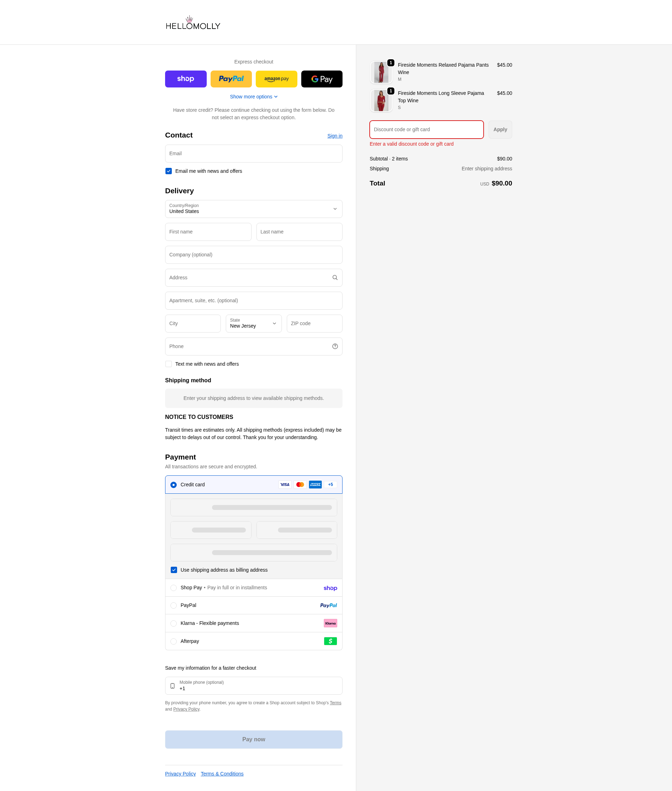
Task: Uncheck Email me with news and offers
Action: (168, 171)
